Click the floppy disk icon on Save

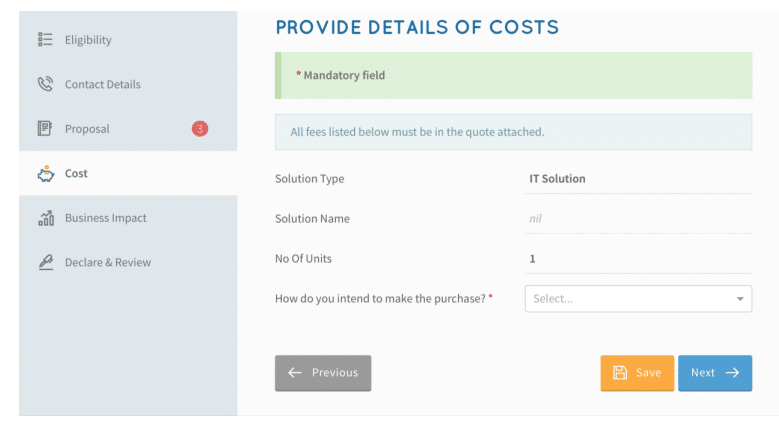[620, 373]
